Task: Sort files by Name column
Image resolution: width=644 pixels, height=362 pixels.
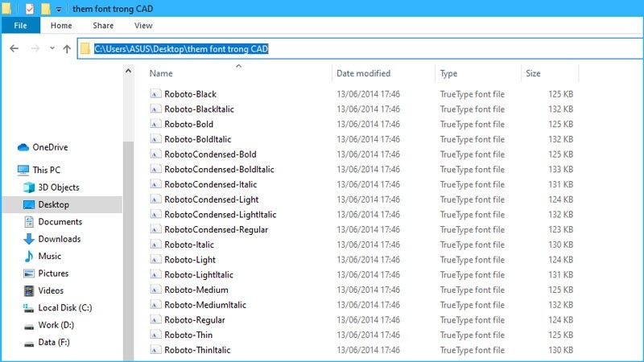Action: (x=161, y=73)
